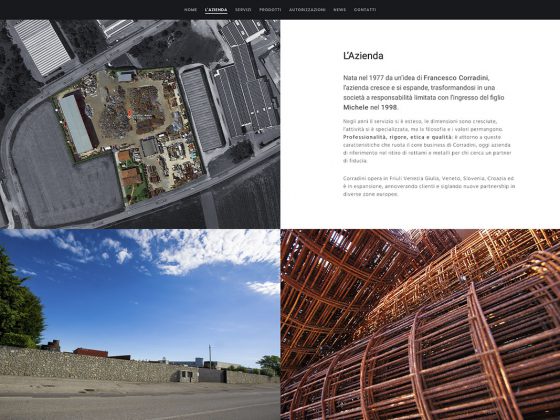Open the photo of the stone wall under blue sky
Image resolution: width=560 pixels, height=420 pixels.
point(140,325)
